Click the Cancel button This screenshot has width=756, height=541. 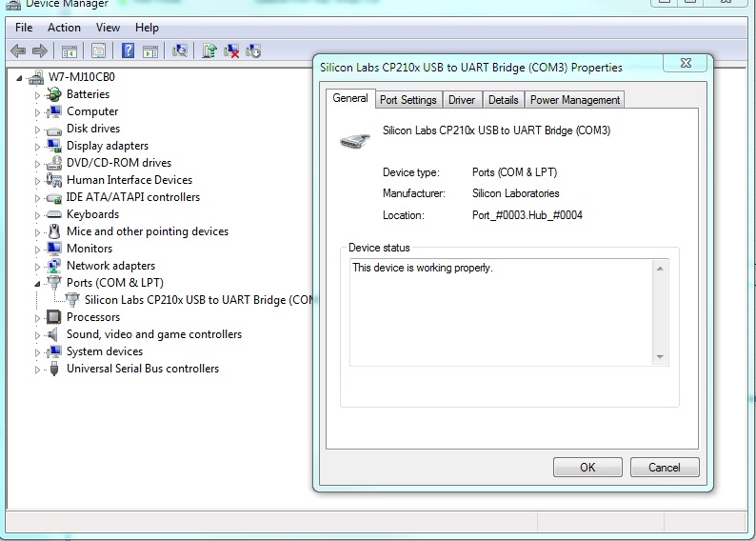665,468
